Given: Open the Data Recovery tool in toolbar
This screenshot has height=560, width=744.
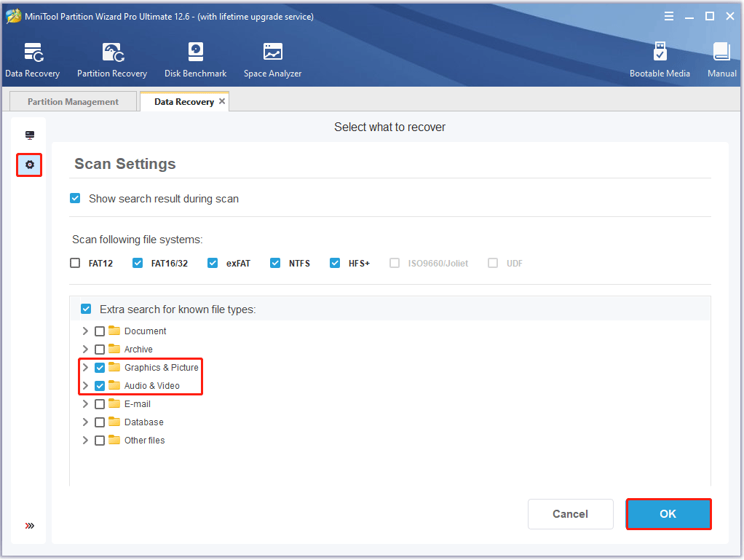Looking at the screenshot, I should click(32, 60).
